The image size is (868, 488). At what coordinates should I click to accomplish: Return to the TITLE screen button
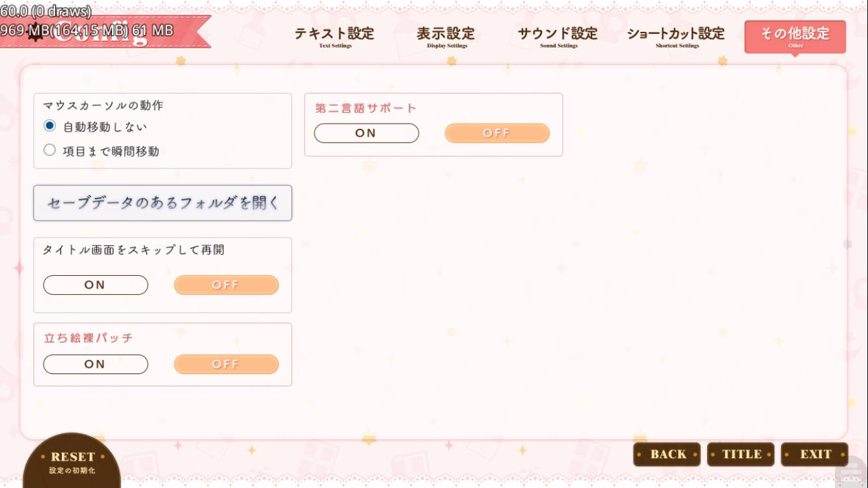pos(740,454)
